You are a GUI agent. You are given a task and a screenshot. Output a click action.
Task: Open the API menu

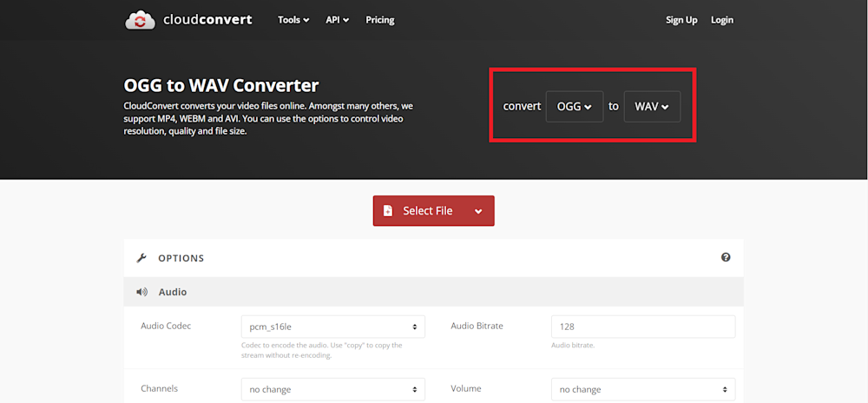click(x=337, y=20)
